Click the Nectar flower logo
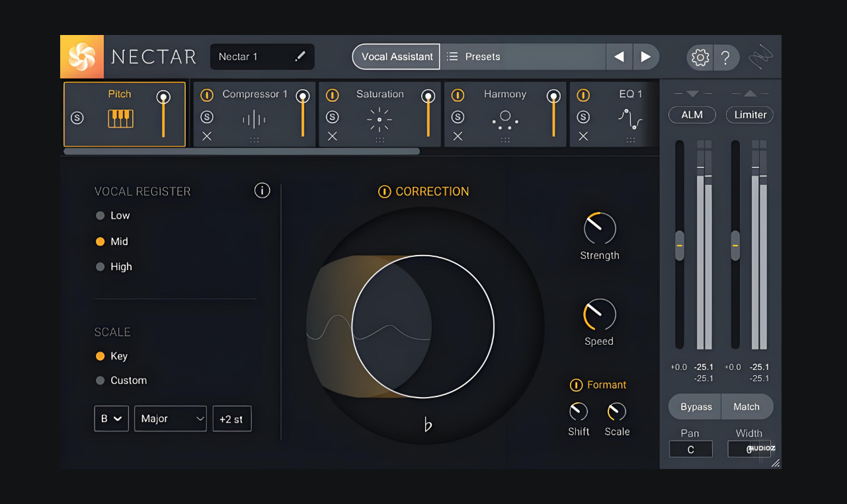 point(82,57)
